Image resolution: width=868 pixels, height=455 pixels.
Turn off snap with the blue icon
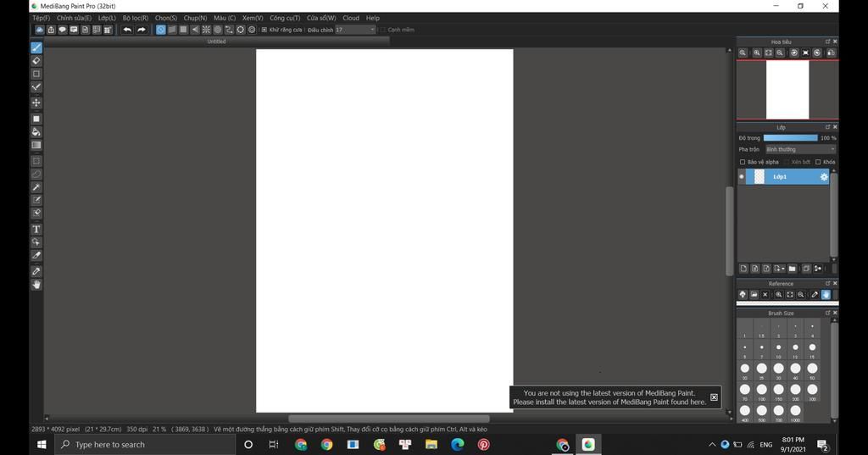[160, 30]
